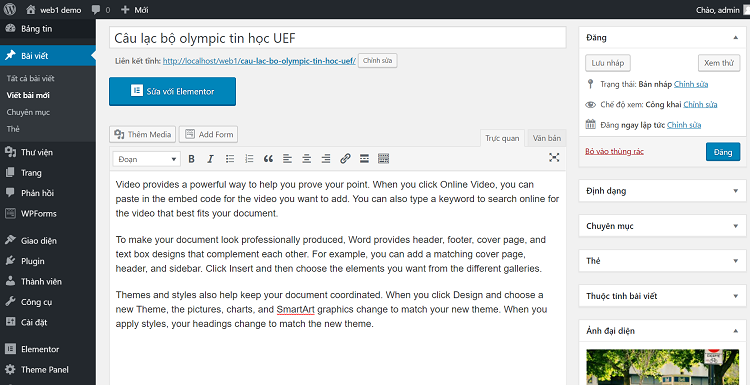This screenshot has height=385, width=750.
Task: Collapse the Đăng publish panel
Action: click(736, 38)
